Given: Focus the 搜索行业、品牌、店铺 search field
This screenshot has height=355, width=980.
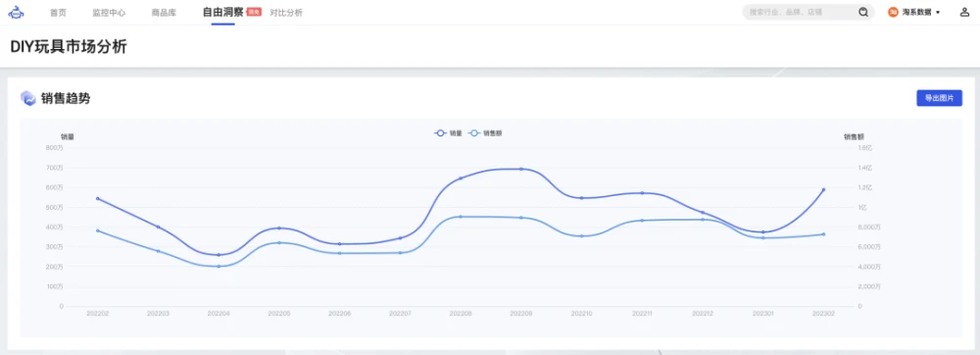Looking at the screenshot, I should pos(800,12).
